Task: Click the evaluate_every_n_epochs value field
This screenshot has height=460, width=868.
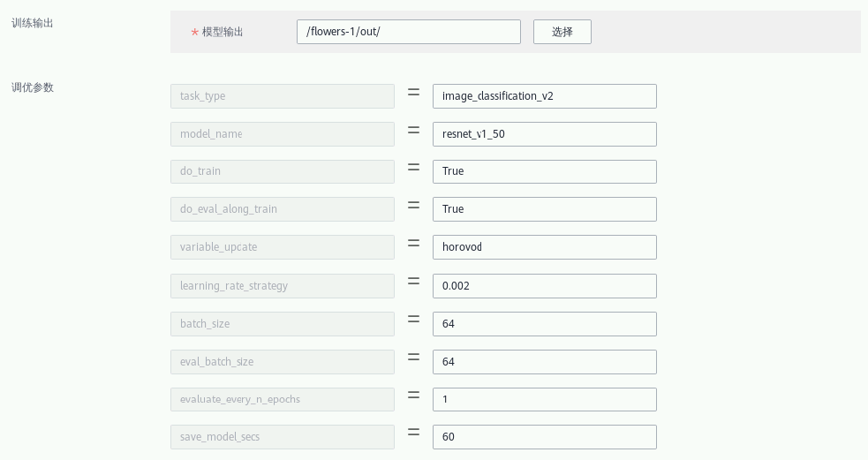Action: coord(544,399)
